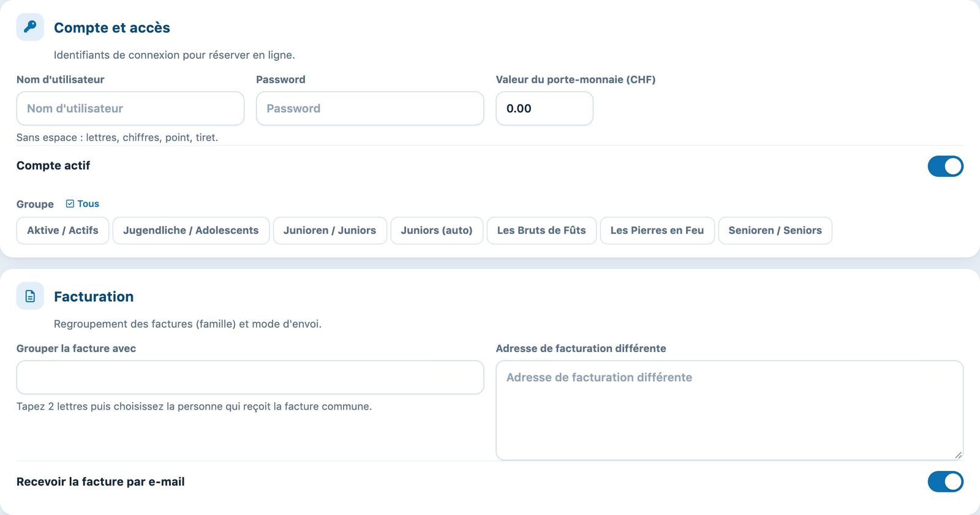Focus the Password input field

pyautogui.click(x=370, y=108)
